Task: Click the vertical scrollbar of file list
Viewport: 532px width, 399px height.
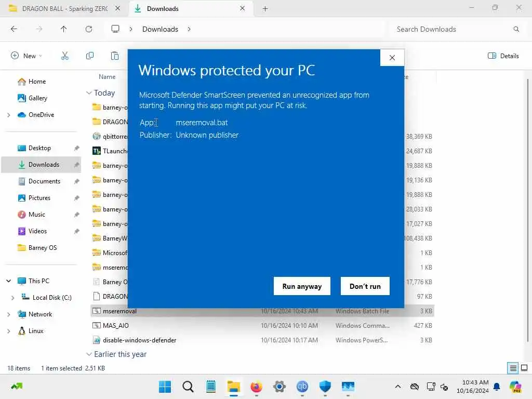Action: click(x=527, y=210)
